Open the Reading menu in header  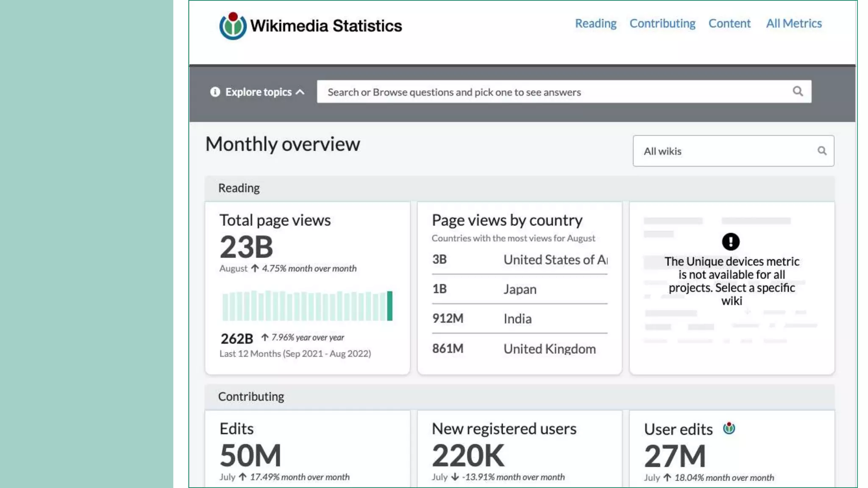click(595, 23)
